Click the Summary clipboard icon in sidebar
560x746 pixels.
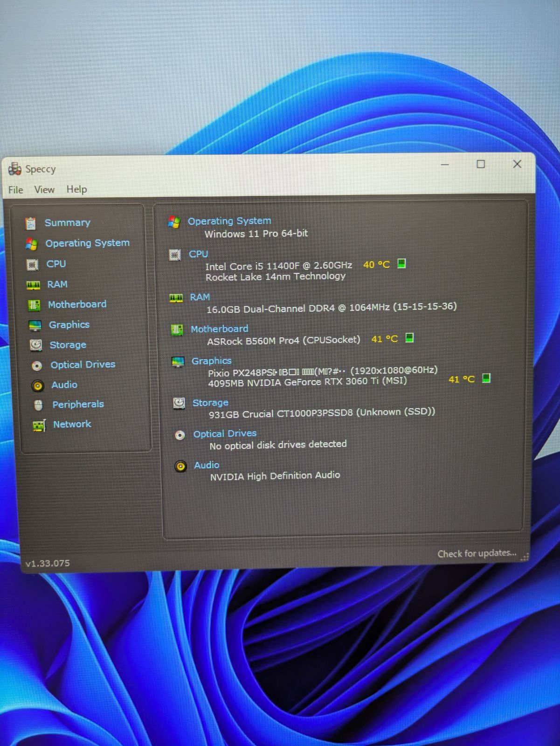coord(31,224)
